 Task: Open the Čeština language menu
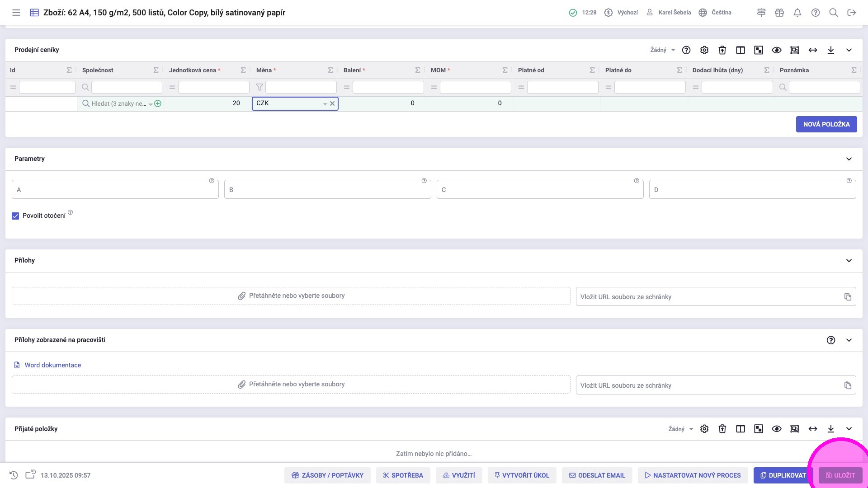pos(715,13)
